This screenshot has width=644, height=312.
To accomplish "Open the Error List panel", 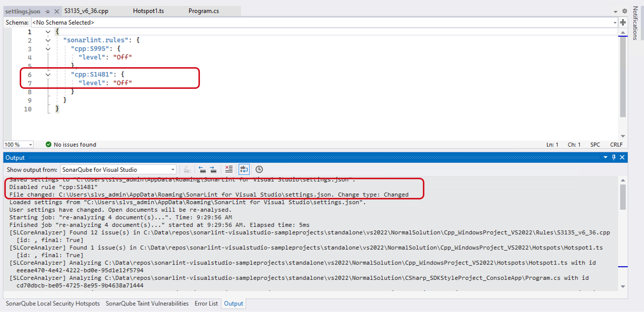I will point(206,303).
